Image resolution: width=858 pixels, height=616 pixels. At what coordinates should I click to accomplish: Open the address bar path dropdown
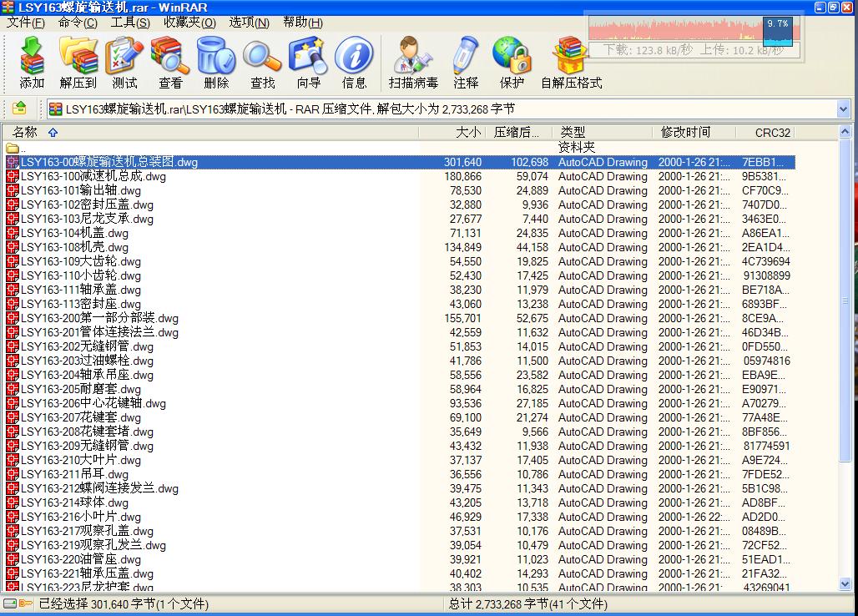(843, 109)
